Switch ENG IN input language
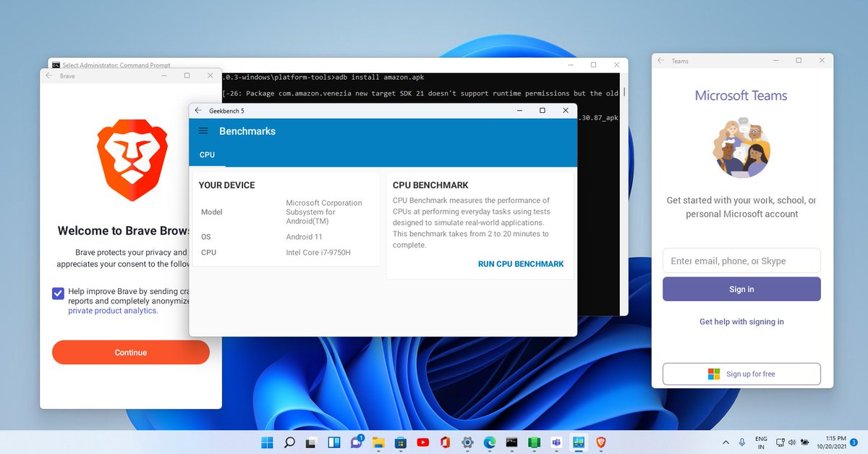The image size is (868, 454). point(761,442)
